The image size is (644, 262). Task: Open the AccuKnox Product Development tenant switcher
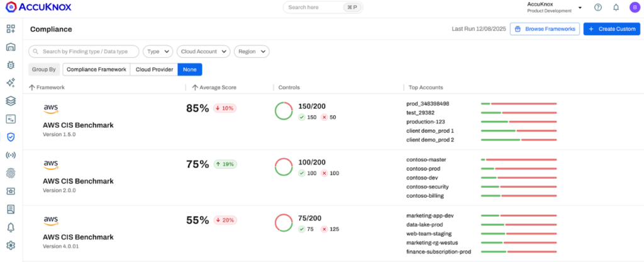pyautogui.click(x=553, y=8)
